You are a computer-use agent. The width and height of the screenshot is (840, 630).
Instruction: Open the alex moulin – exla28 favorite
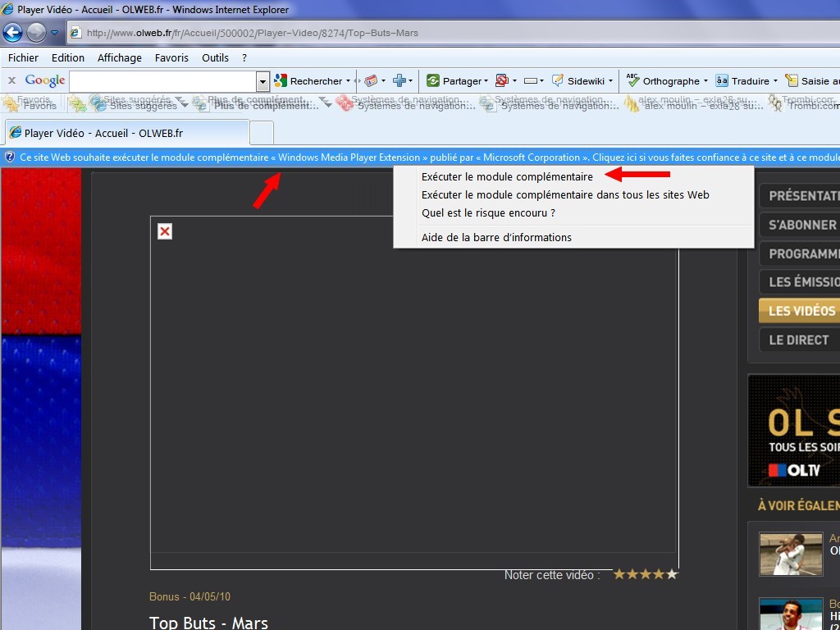[694, 103]
